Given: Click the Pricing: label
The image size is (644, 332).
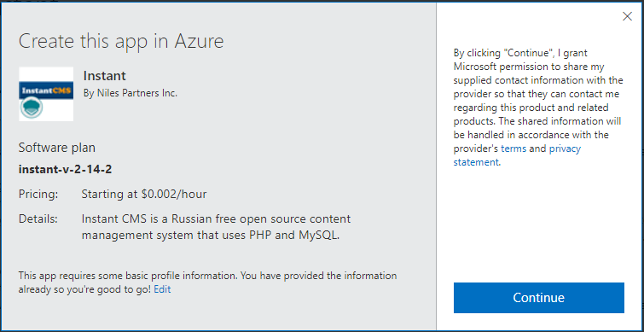Looking at the screenshot, I should tap(38, 194).
